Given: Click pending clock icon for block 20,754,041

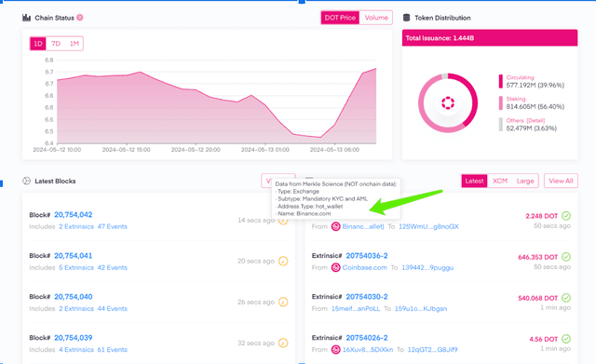Looking at the screenshot, I should coord(283,261).
